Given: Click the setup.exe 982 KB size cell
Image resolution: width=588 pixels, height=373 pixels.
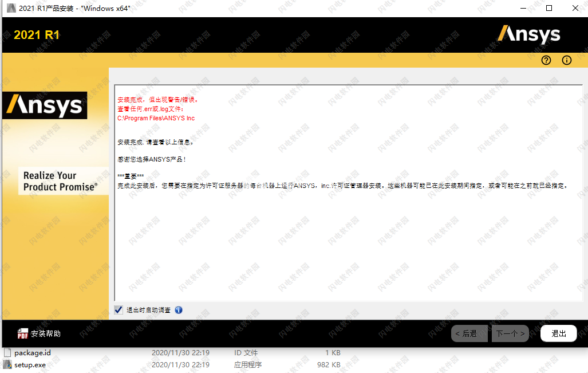Looking at the screenshot, I should coord(329,365).
